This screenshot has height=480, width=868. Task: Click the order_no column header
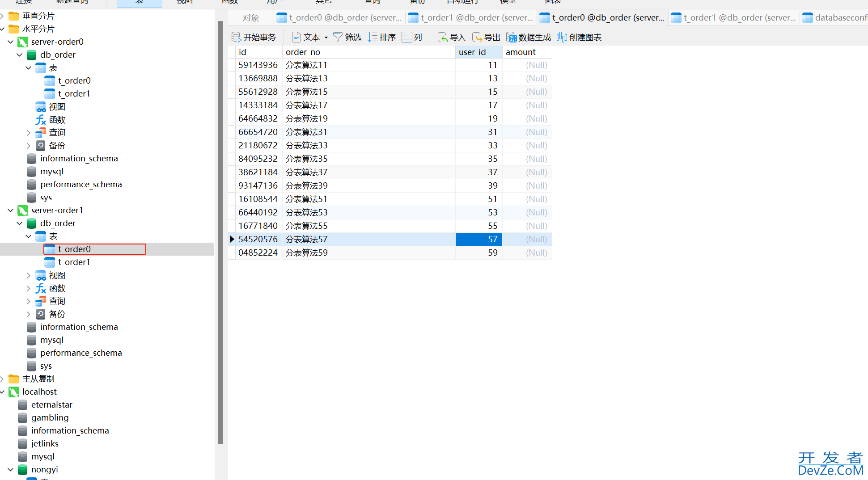pyautogui.click(x=369, y=52)
